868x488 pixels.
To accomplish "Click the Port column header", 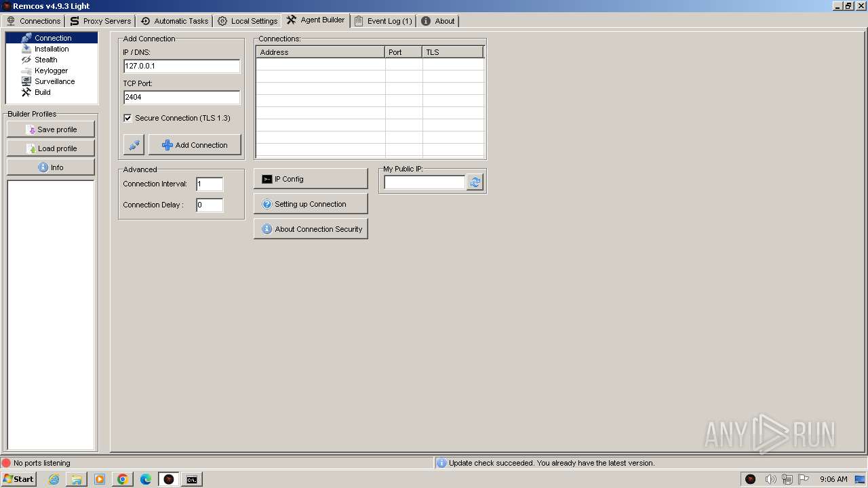I will pos(403,52).
